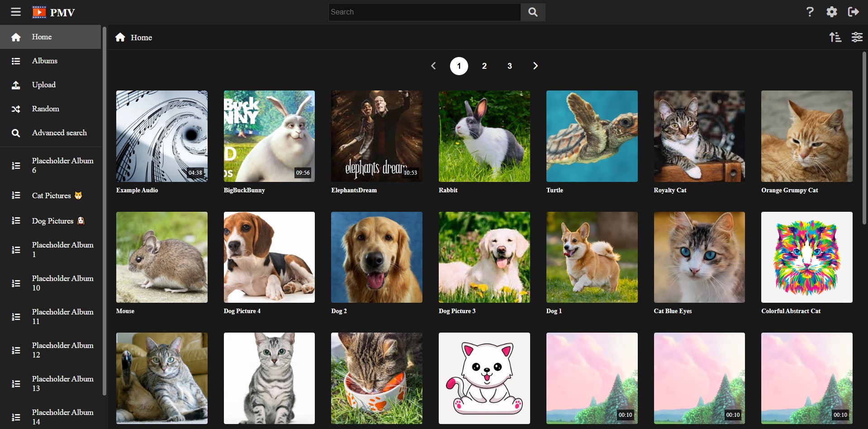Open the ElephantsDream video thumbnail
Image resolution: width=868 pixels, height=429 pixels.
377,136
